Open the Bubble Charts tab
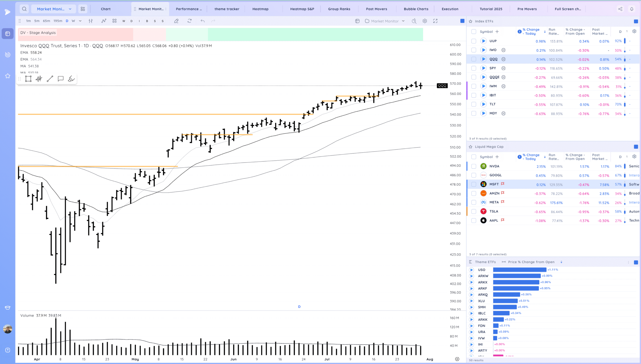The height and width of the screenshot is (364, 641). tap(416, 9)
